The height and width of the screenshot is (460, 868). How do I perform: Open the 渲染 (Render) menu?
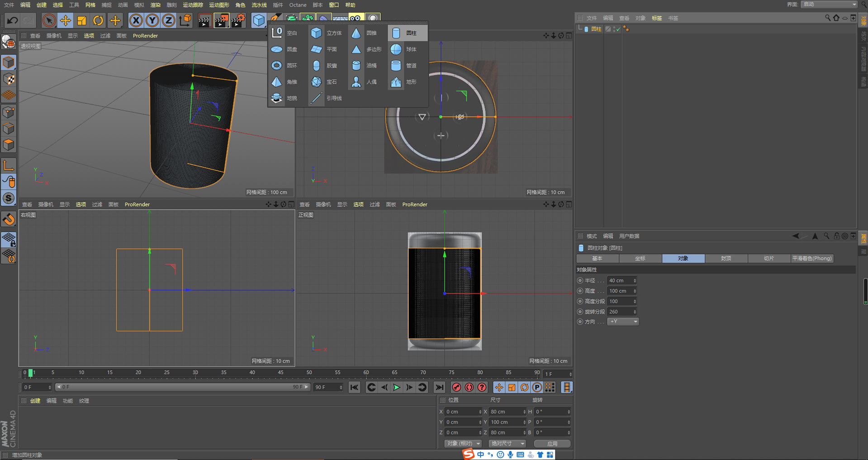(x=155, y=5)
